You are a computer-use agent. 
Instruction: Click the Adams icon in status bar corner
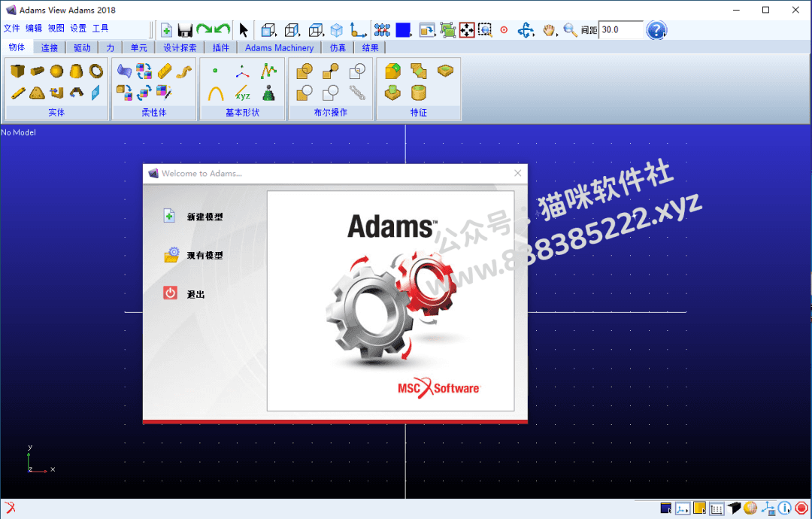tap(9, 508)
